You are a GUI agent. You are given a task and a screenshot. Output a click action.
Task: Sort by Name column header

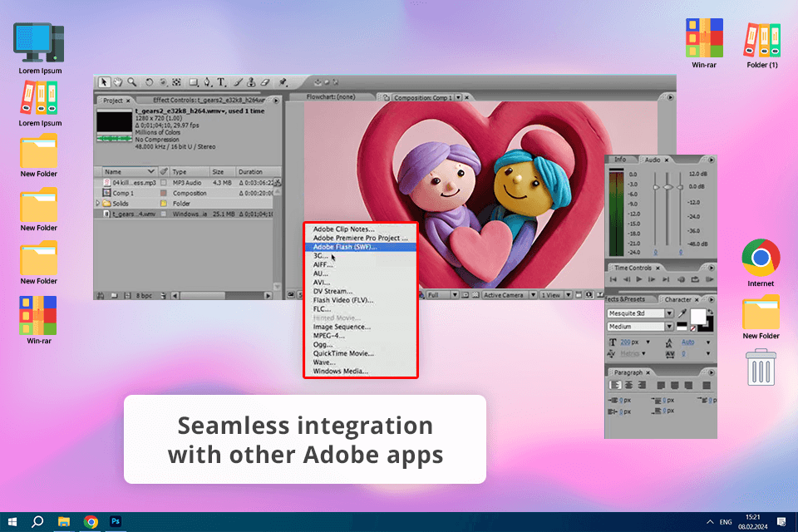tap(129, 171)
